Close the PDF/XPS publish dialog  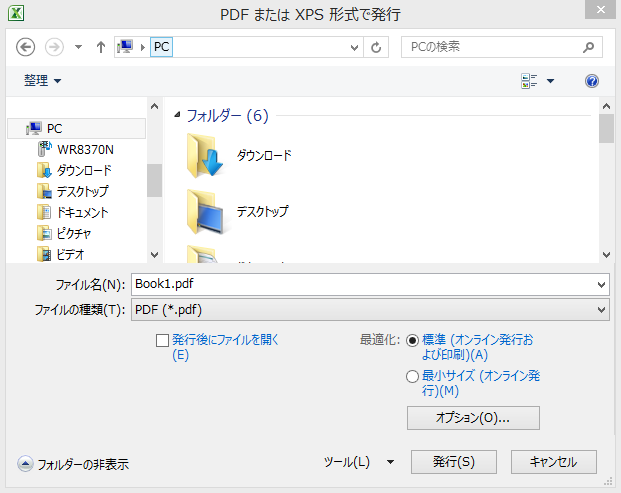point(600,10)
